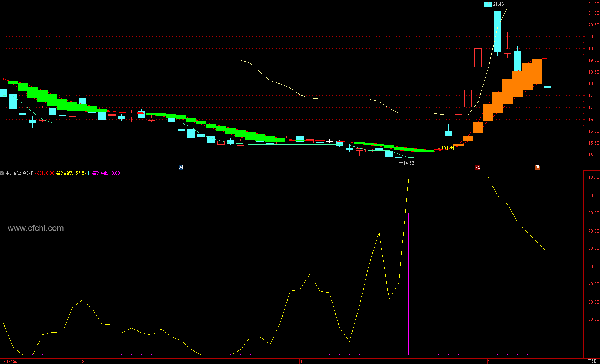Click the 21.00 price axis label

point(594,13)
